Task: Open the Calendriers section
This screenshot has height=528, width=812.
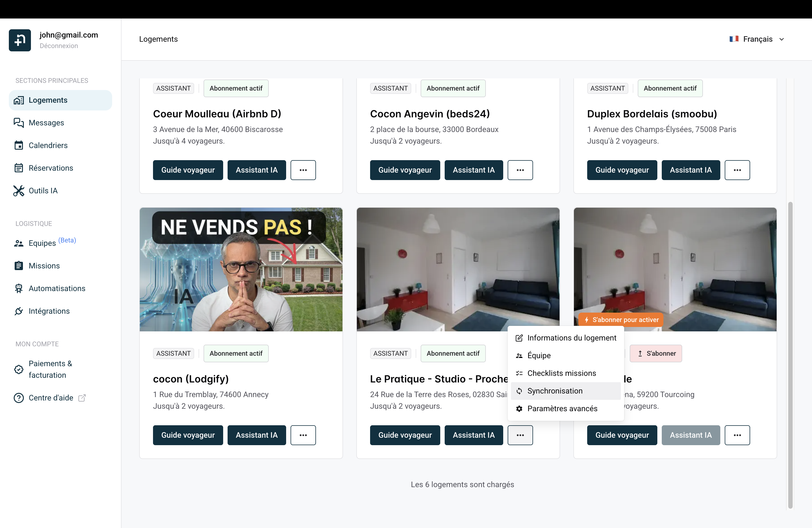Action: [x=48, y=145]
